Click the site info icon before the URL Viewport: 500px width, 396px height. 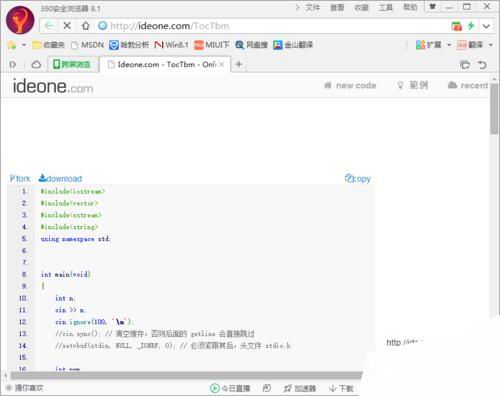click(103, 26)
